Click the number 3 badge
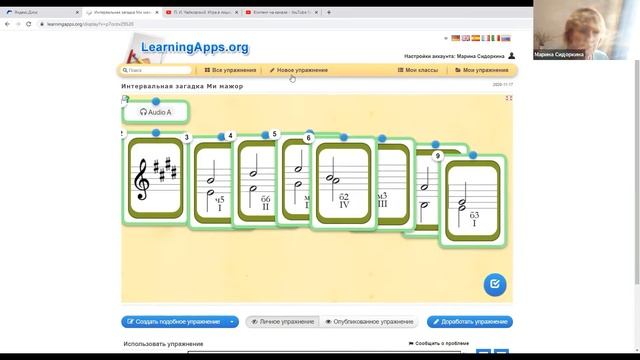The height and width of the screenshot is (360, 640). (187, 137)
